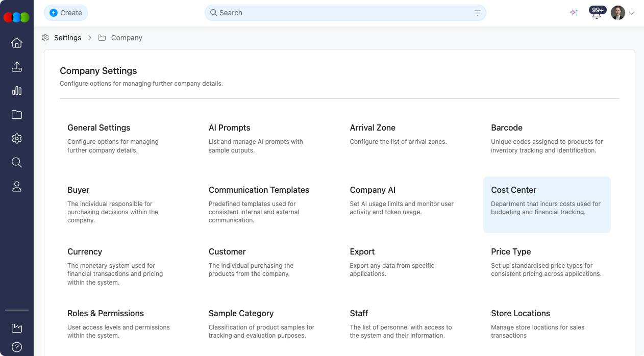
Task: Click the AI sparkle icon in header
Action: 574,13
